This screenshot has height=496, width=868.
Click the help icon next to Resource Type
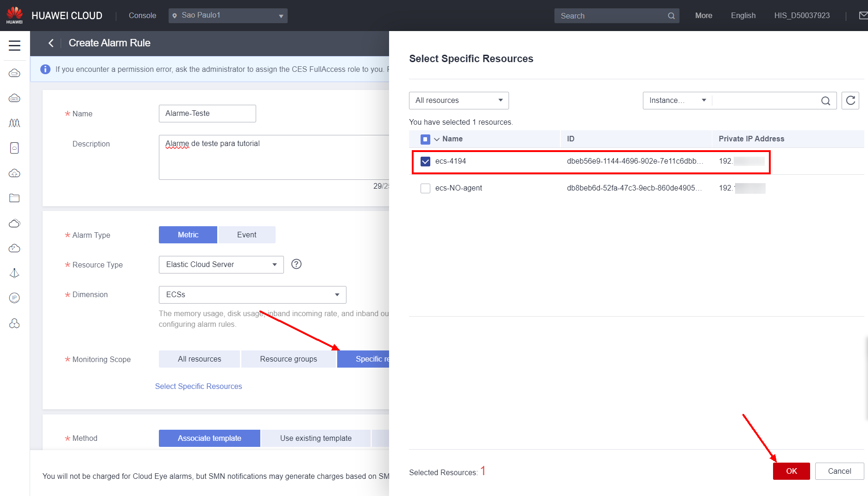tap(296, 264)
